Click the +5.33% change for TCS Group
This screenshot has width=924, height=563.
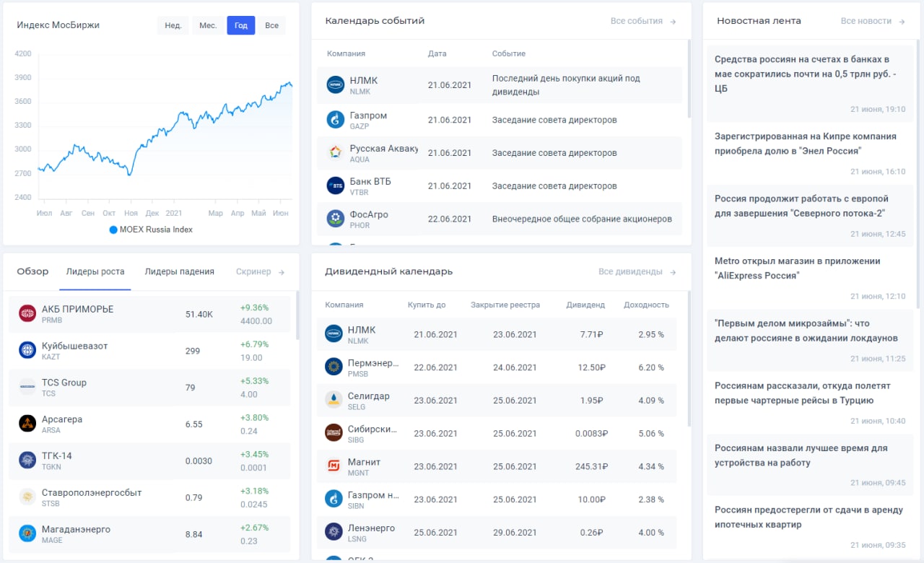(254, 381)
